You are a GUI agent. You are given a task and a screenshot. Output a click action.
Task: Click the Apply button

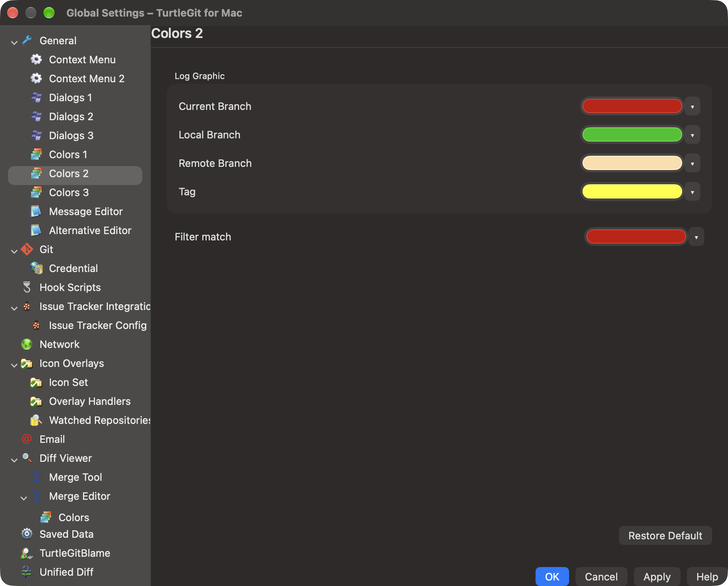coord(657,577)
